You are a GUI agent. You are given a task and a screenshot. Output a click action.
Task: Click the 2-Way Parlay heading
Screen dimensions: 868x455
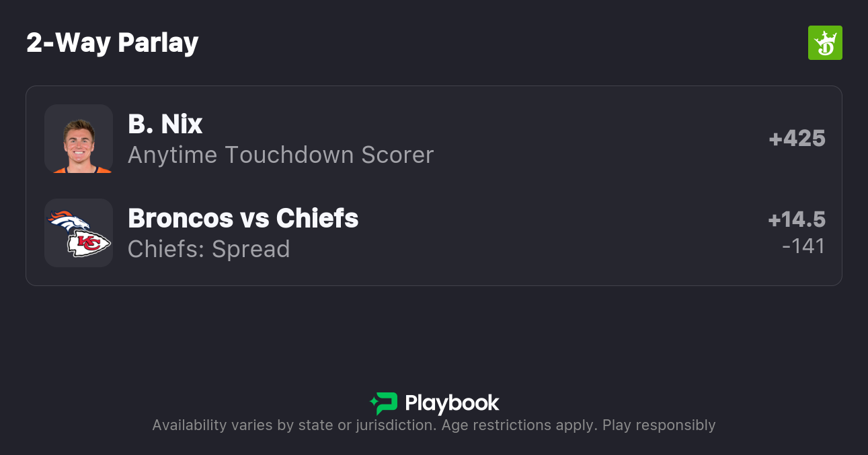[x=112, y=43]
